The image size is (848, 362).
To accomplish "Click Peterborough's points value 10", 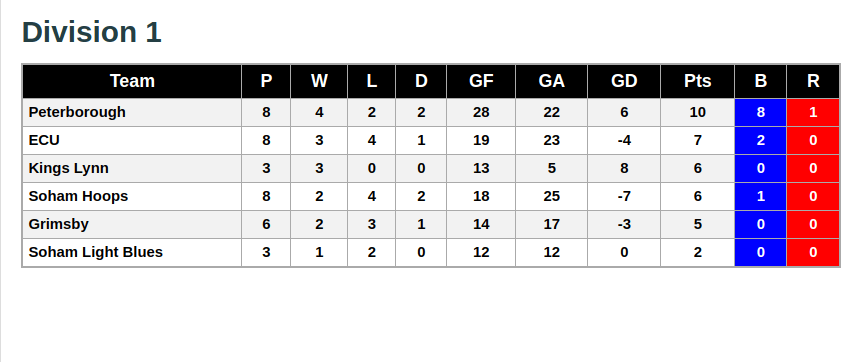I will (x=697, y=112).
